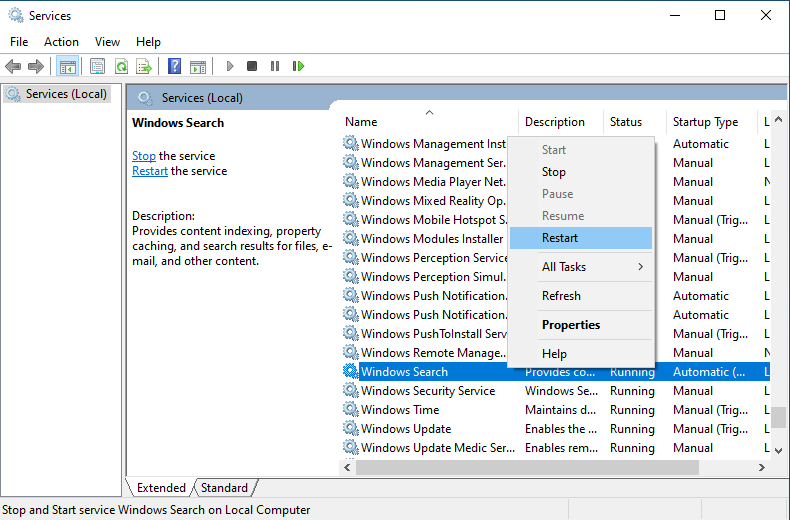
Task: Sort the list by the Startup Type column
Action: click(705, 122)
